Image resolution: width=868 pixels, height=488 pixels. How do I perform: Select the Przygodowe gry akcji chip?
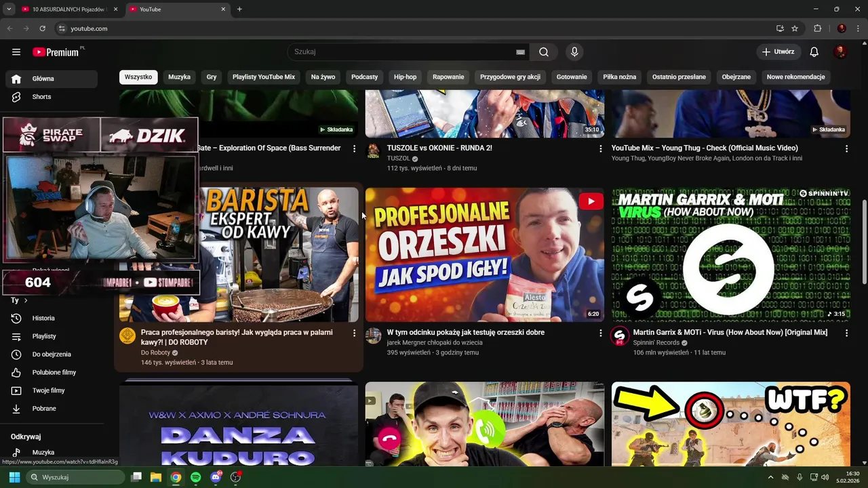[x=510, y=77]
